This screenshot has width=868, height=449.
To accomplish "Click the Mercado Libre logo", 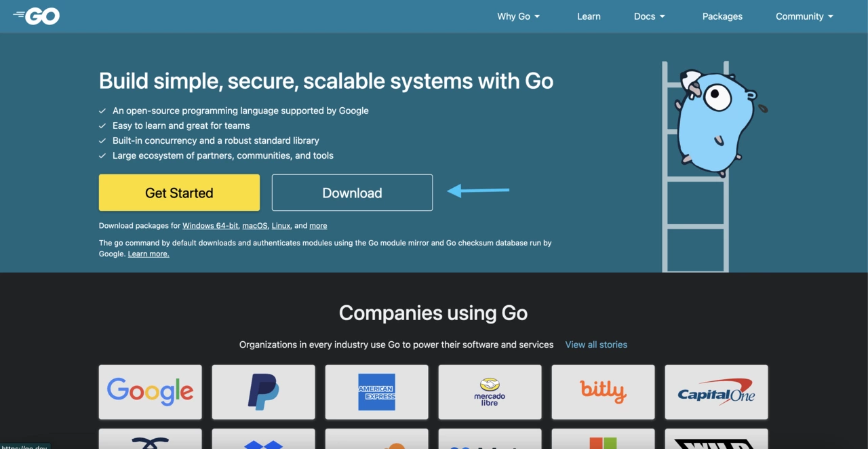I will [490, 391].
